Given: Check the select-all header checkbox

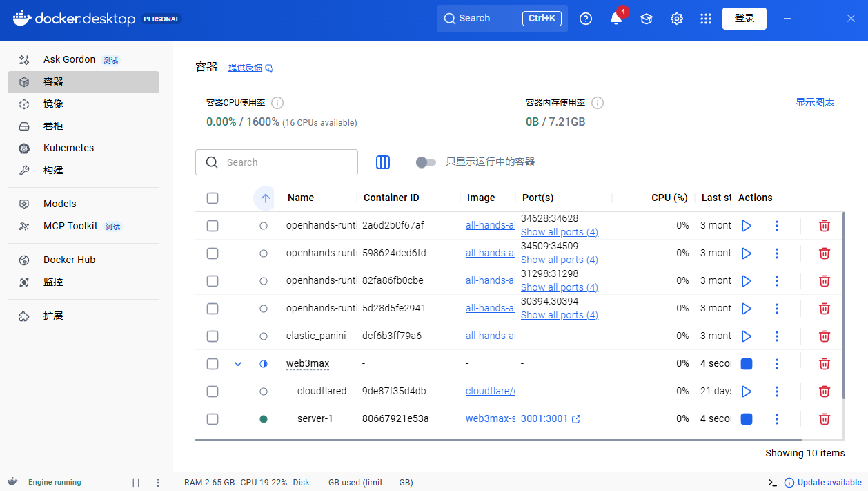Looking at the screenshot, I should click(x=213, y=198).
